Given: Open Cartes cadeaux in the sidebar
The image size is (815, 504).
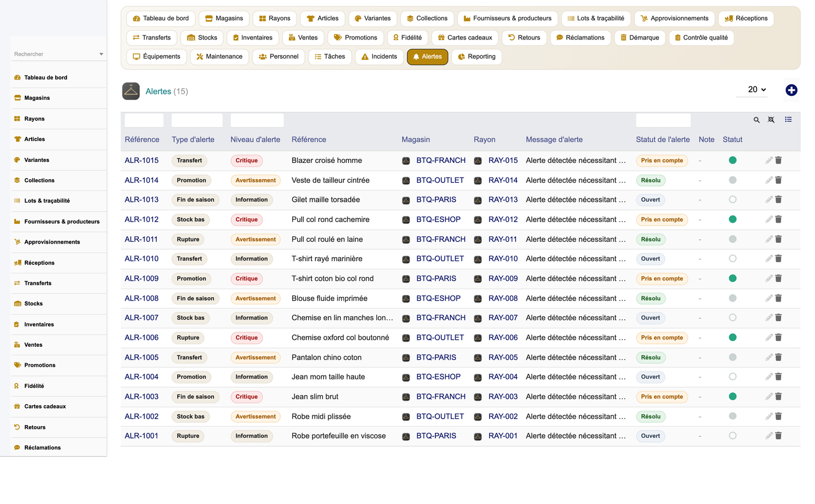Looking at the screenshot, I should pos(45,406).
